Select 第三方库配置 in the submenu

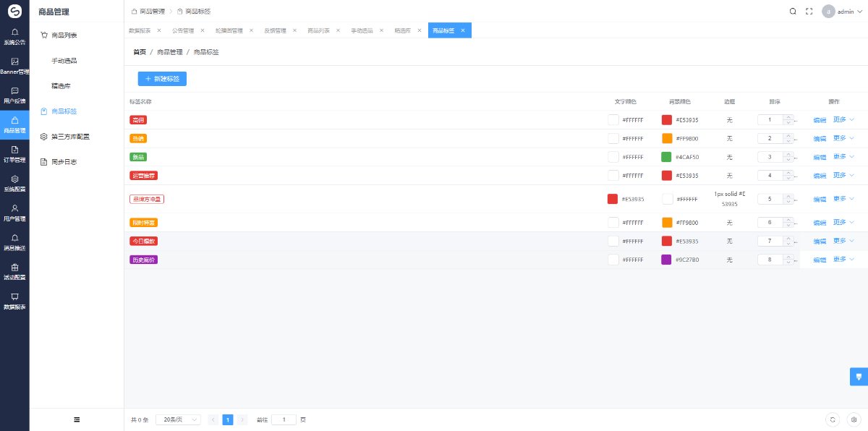pos(77,136)
